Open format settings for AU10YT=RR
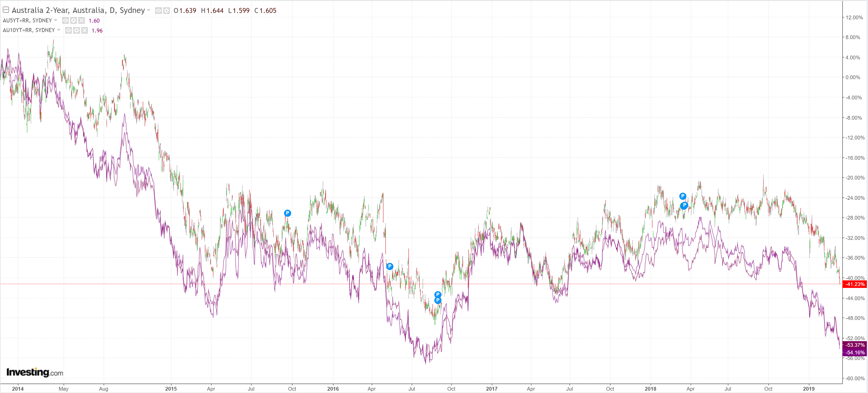This screenshot has height=393, width=868. point(77,30)
